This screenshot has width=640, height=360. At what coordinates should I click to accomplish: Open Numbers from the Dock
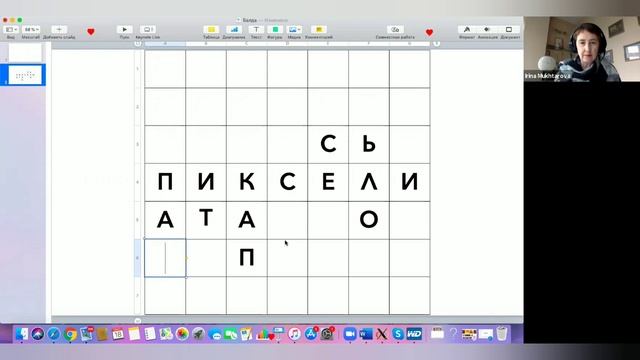(262, 334)
